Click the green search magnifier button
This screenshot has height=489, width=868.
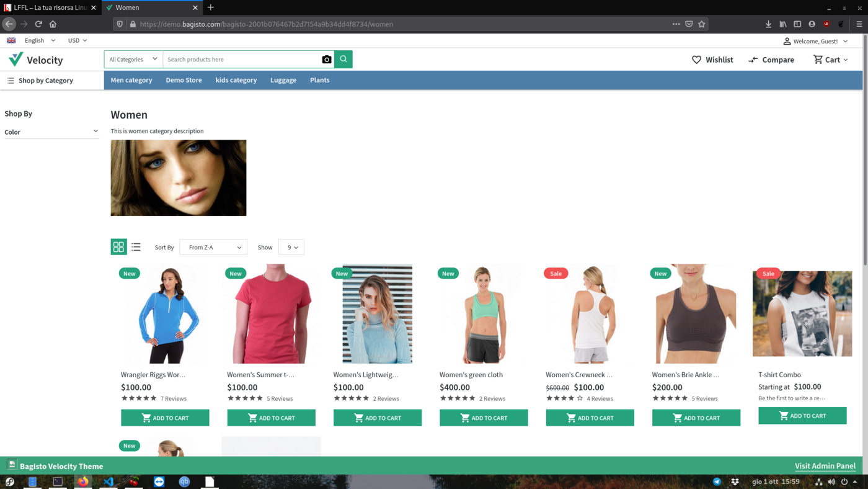[343, 59]
